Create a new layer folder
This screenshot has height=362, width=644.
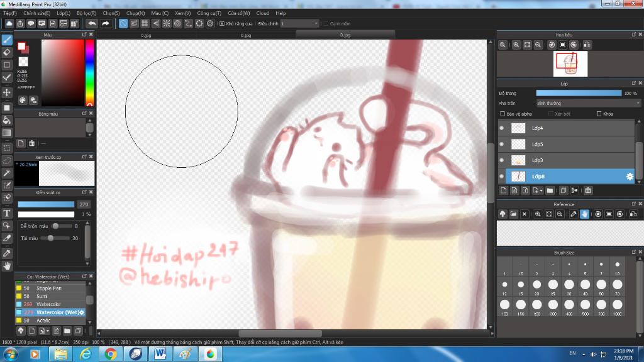point(550,190)
